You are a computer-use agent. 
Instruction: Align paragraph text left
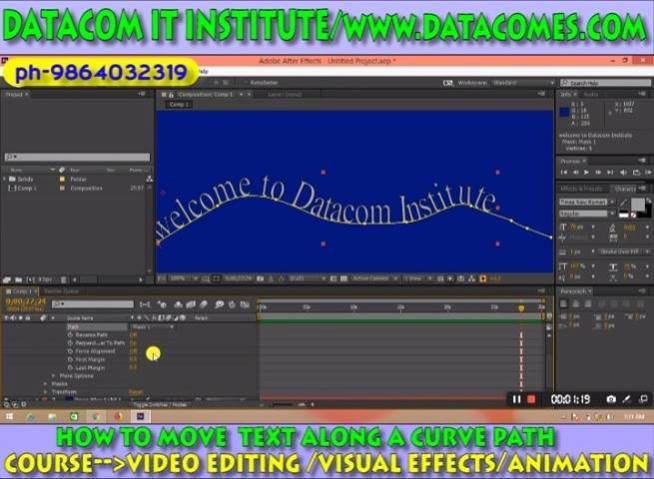tap(563, 304)
